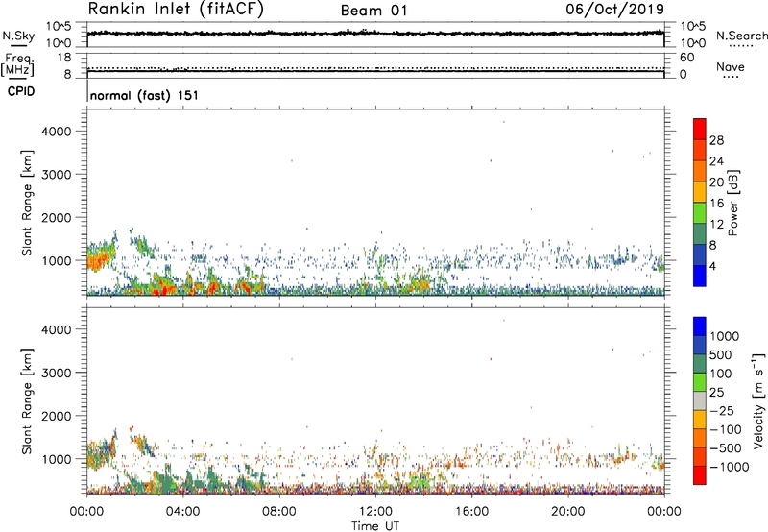Click the date "06/Oct/2019"

click(614, 10)
